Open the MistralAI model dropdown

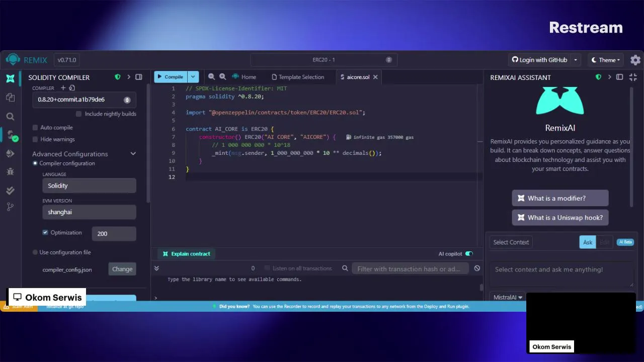coord(508,297)
